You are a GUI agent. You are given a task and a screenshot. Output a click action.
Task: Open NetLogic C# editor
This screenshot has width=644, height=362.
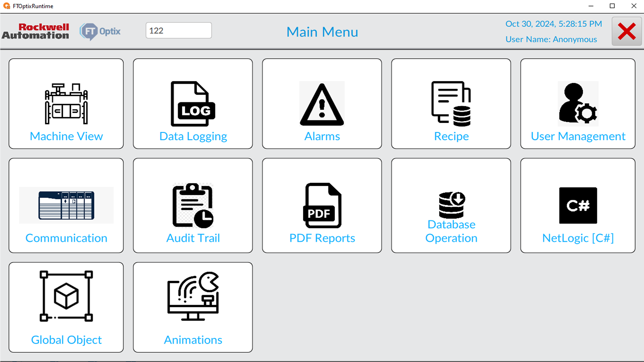coord(578,205)
